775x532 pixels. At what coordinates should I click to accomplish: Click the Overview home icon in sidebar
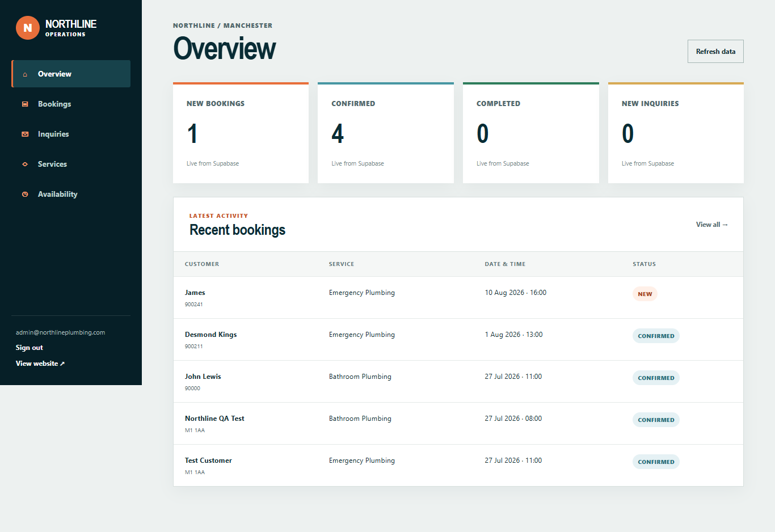tap(25, 74)
